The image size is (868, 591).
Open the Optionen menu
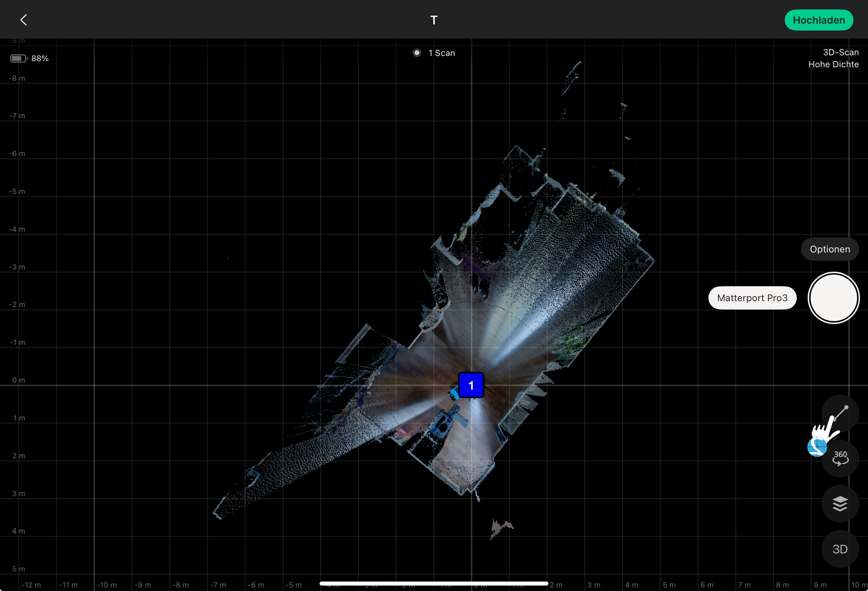pyautogui.click(x=830, y=249)
